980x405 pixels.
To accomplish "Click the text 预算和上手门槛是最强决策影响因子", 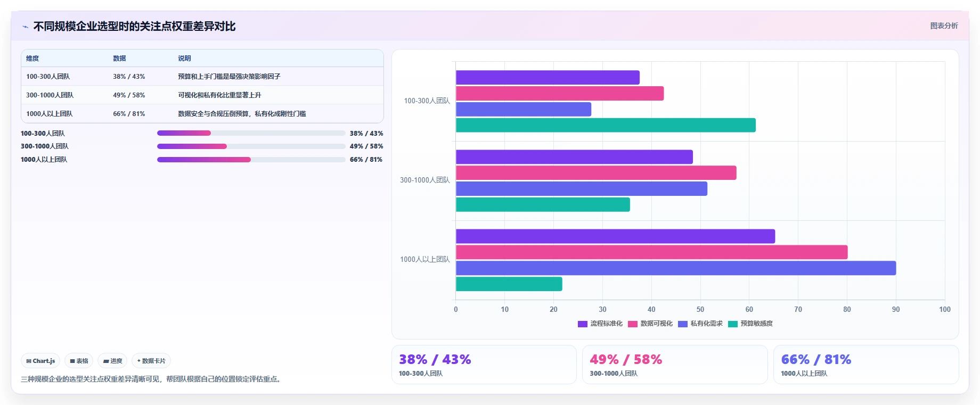I will [x=229, y=77].
